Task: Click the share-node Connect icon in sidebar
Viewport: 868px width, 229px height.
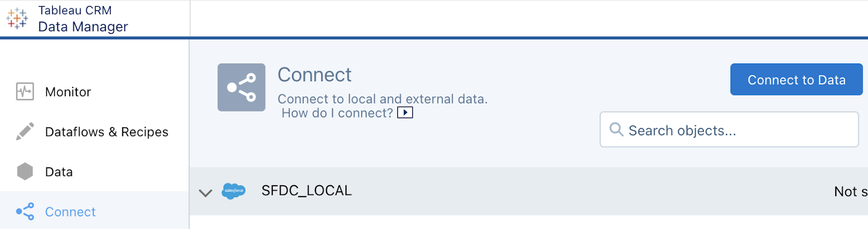Action: tap(25, 212)
